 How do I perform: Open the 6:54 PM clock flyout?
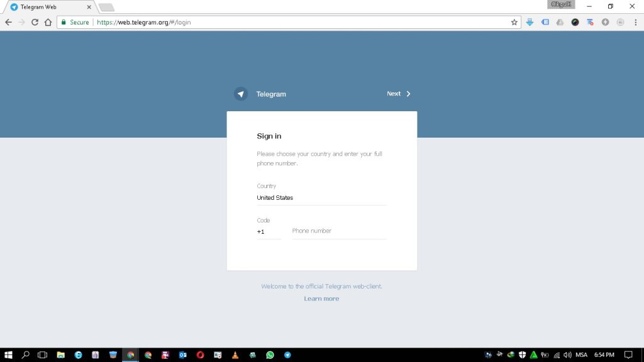pos(604,355)
